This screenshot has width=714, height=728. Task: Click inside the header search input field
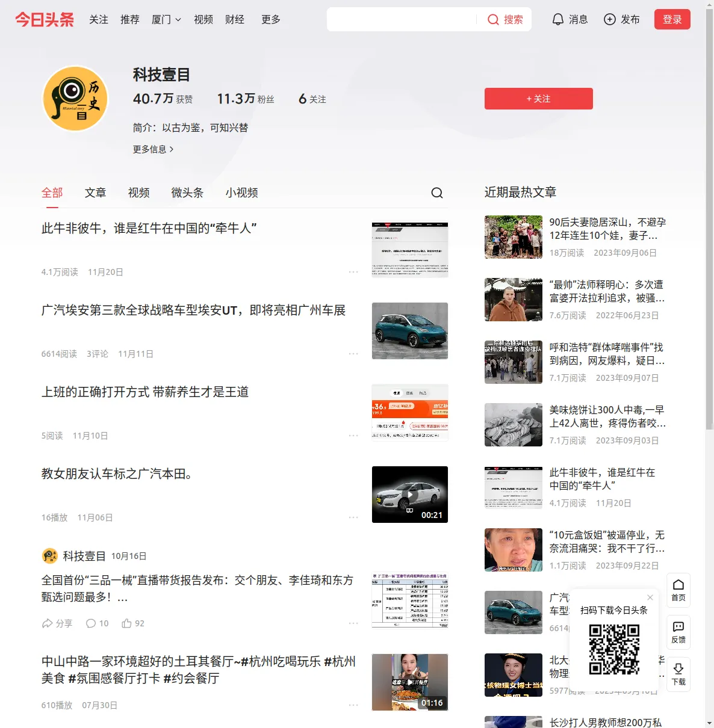[x=402, y=19]
